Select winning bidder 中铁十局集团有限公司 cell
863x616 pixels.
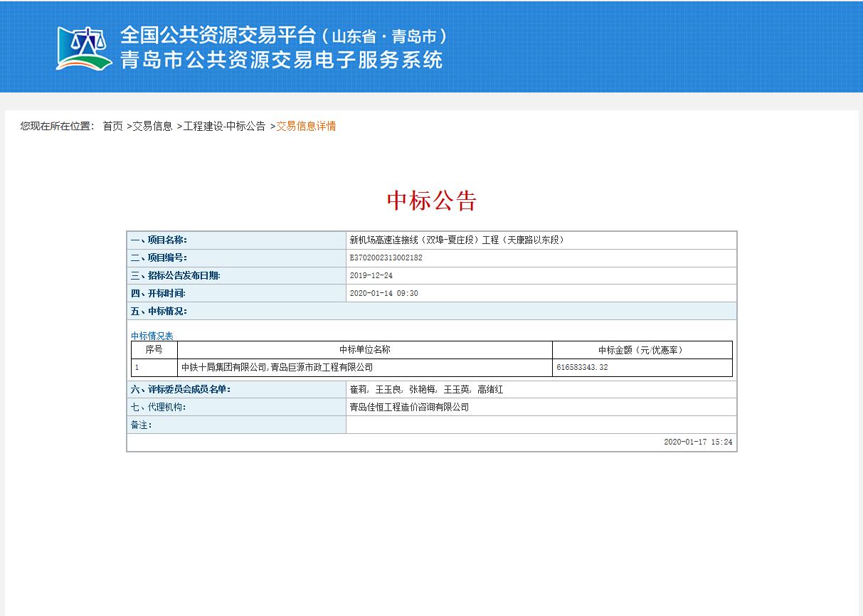tap(277, 368)
